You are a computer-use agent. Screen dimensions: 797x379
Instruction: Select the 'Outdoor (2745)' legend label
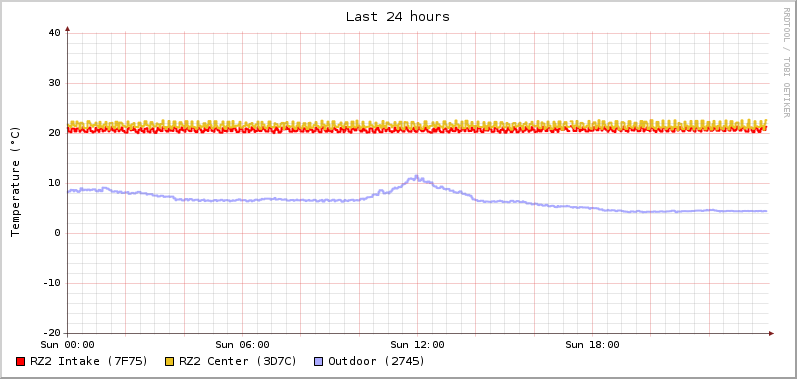[x=377, y=361]
